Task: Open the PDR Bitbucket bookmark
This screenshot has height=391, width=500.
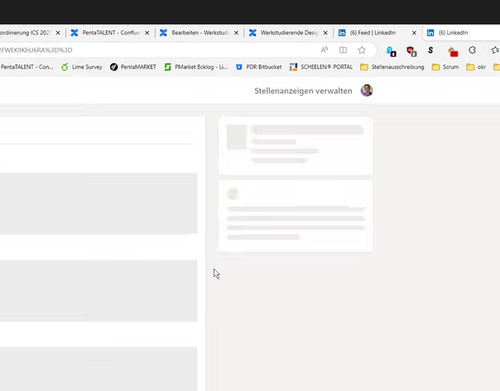Action: pos(259,67)
